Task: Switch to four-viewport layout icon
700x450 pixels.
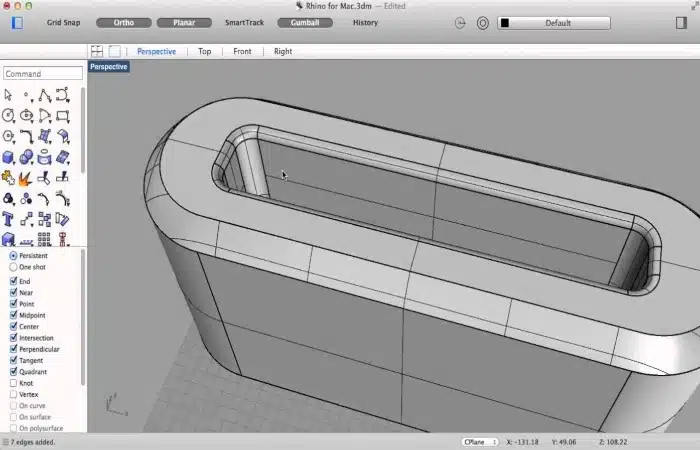Action: point(97,51)
